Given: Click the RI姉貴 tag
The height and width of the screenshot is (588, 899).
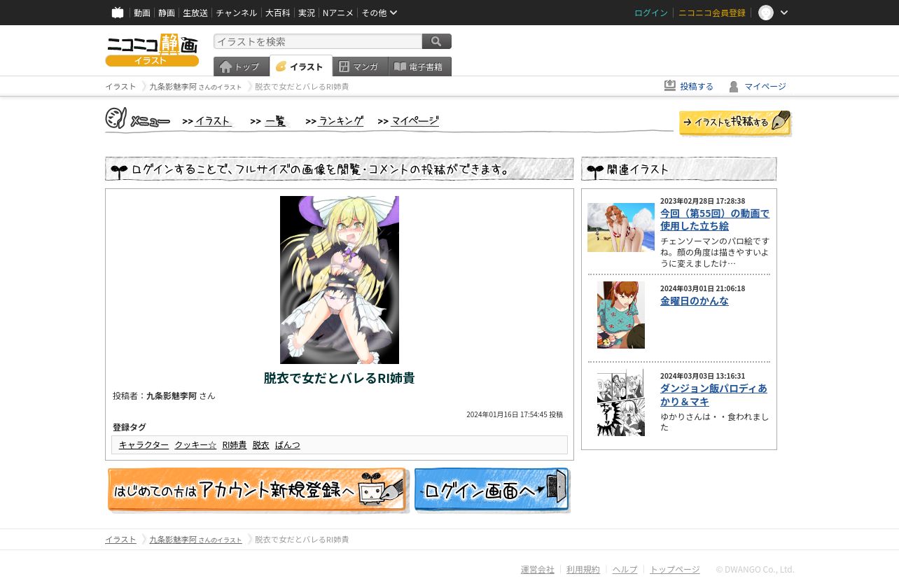Looking at the screenshot, I should [235, 444].
